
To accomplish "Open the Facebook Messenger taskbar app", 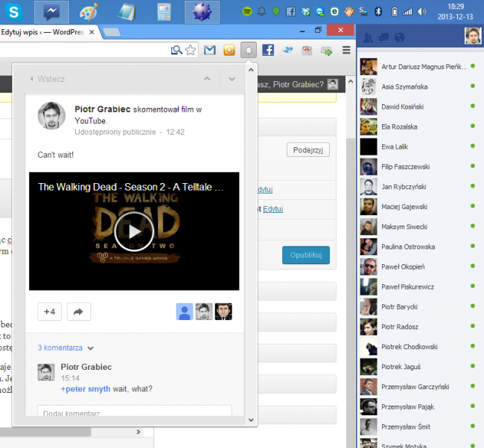I will [x=51, y=13].
